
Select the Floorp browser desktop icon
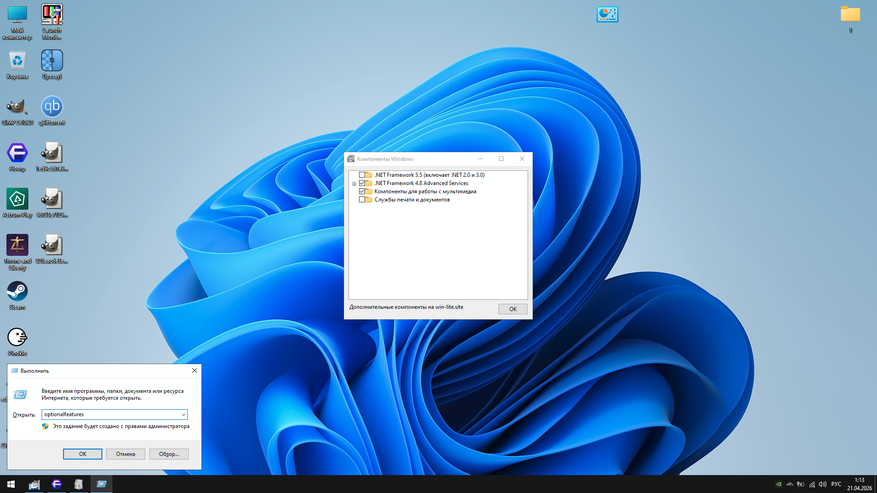click(17, 152)
